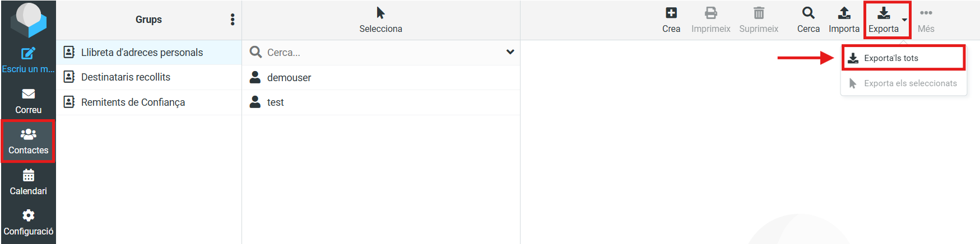Expand the Exporta dropdown arrow

(904, 20)
